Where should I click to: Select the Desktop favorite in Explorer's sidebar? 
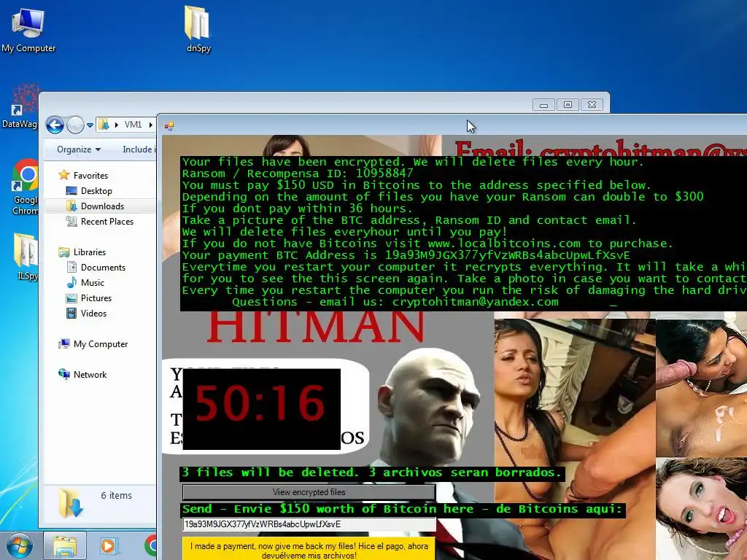click(x=96, y=191)
